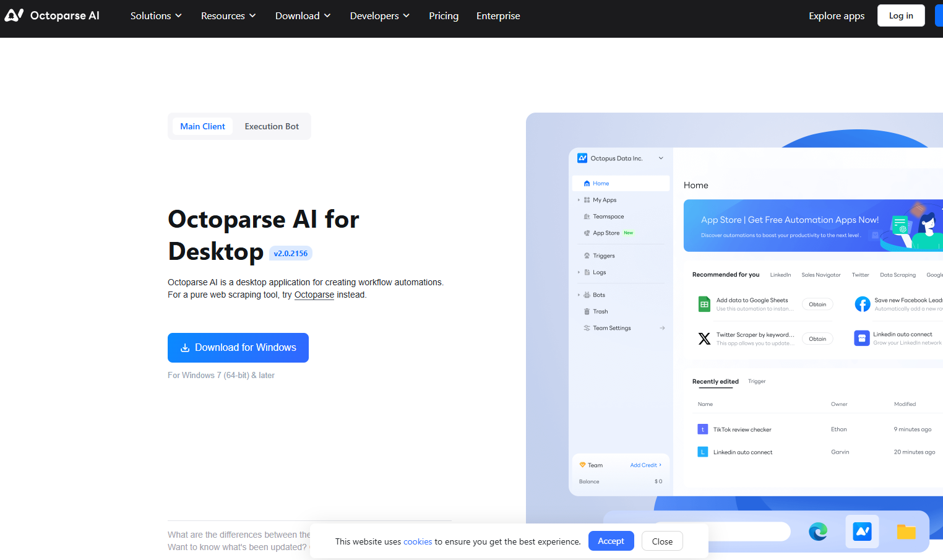Open the Linkedin auto connect row
Viewport: 943px width, 560px height.
(817, 452)
